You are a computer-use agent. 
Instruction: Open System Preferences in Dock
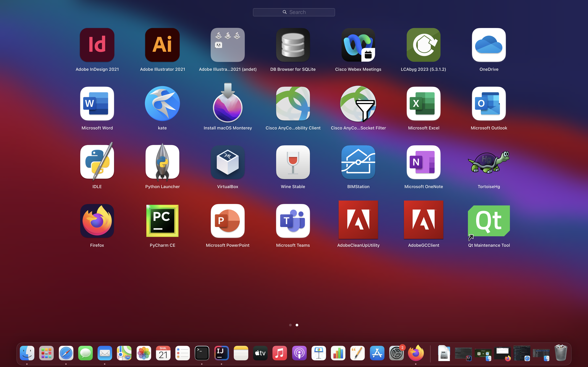coord(396,353)
